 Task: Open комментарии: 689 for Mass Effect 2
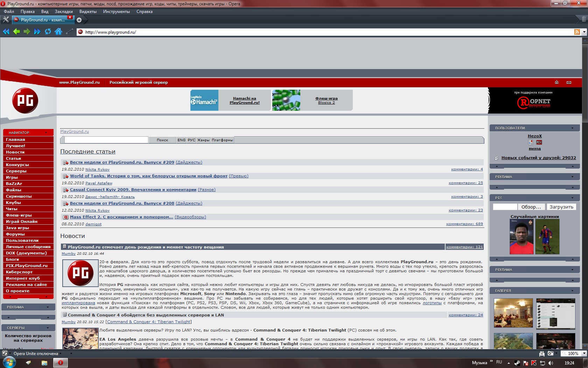coord(464,224)
